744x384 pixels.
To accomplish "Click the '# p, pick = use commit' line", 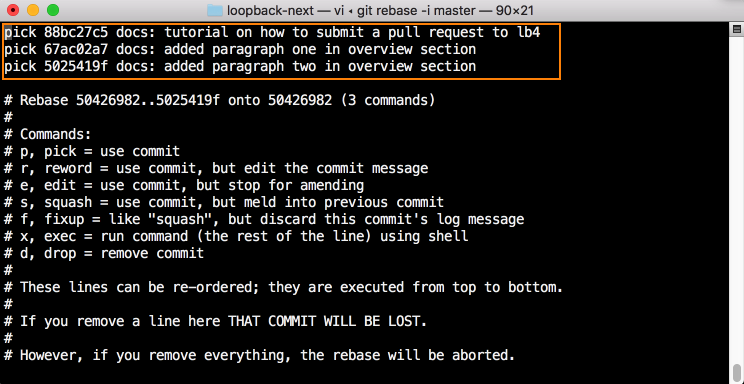I will [92, 151].
